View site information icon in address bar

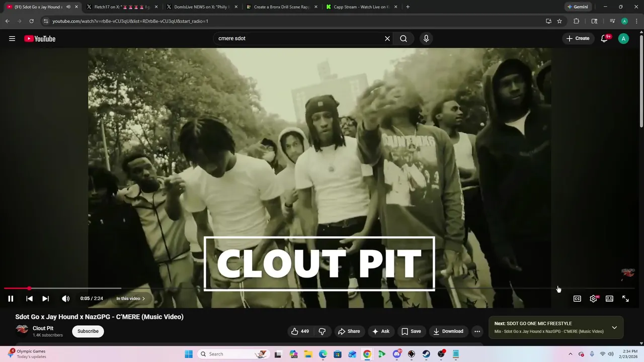tap(46, 21)
